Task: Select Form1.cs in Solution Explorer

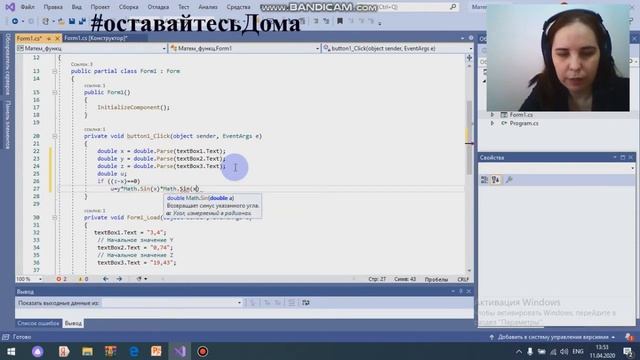Action: [521, 115]
